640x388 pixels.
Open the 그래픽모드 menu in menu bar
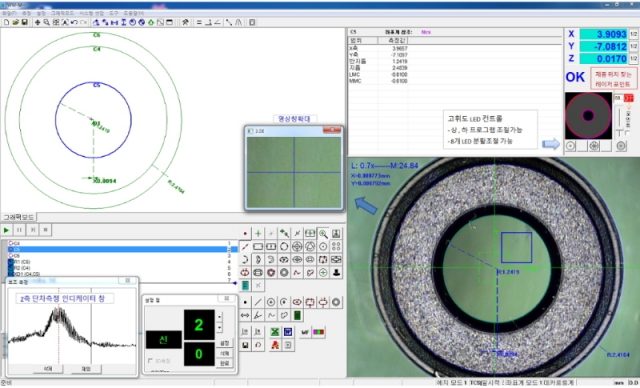click(x=62, y=13)
